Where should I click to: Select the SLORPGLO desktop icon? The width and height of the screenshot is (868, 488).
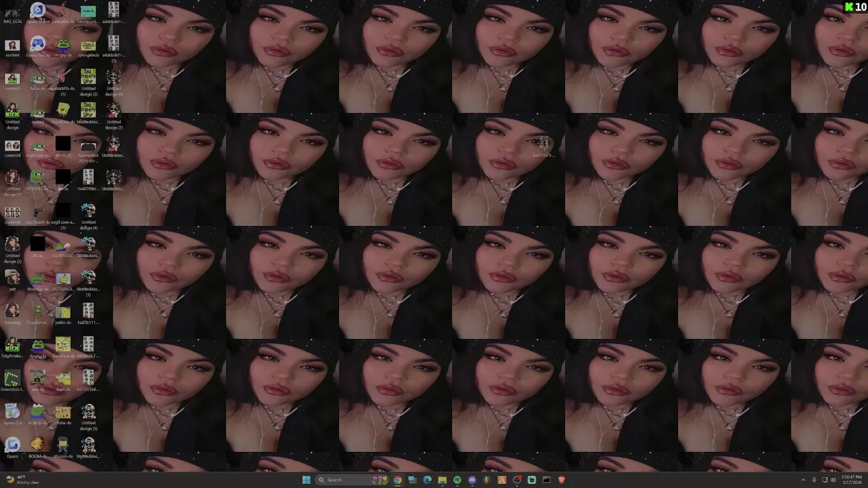pyautogui.click(x=63, y=247)
